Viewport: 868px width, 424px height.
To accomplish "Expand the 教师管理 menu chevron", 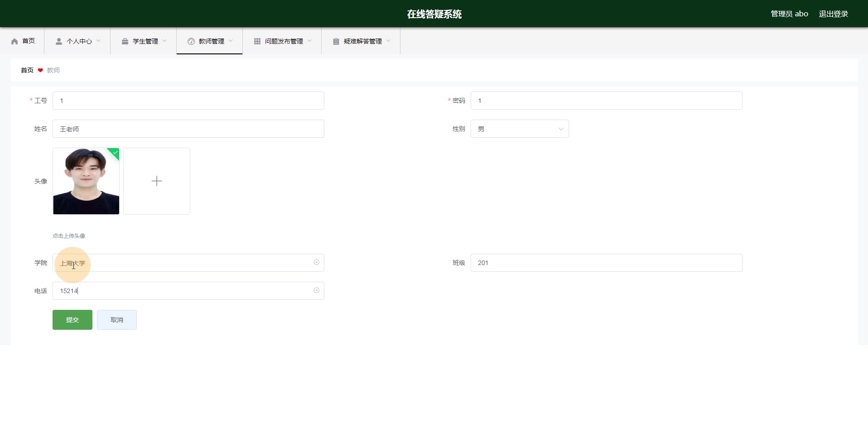I will [x=231, y=41].
